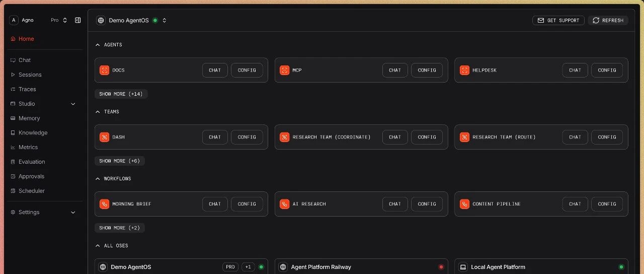
Task: Click the CONTENT PIPELINE workflow orange icon
Action: 464,204
